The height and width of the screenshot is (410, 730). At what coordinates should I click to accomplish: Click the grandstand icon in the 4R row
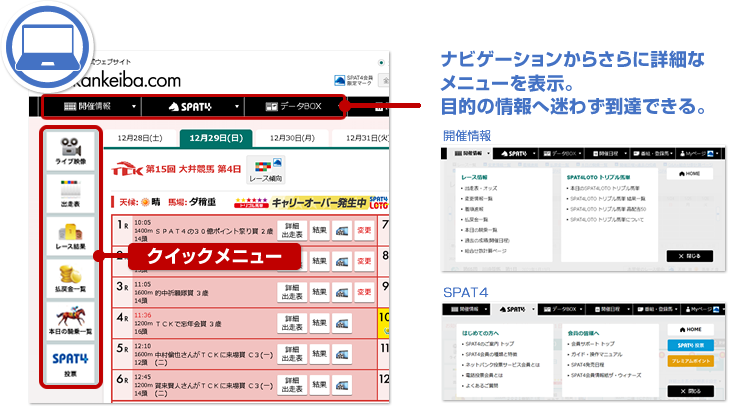point(342,323)
